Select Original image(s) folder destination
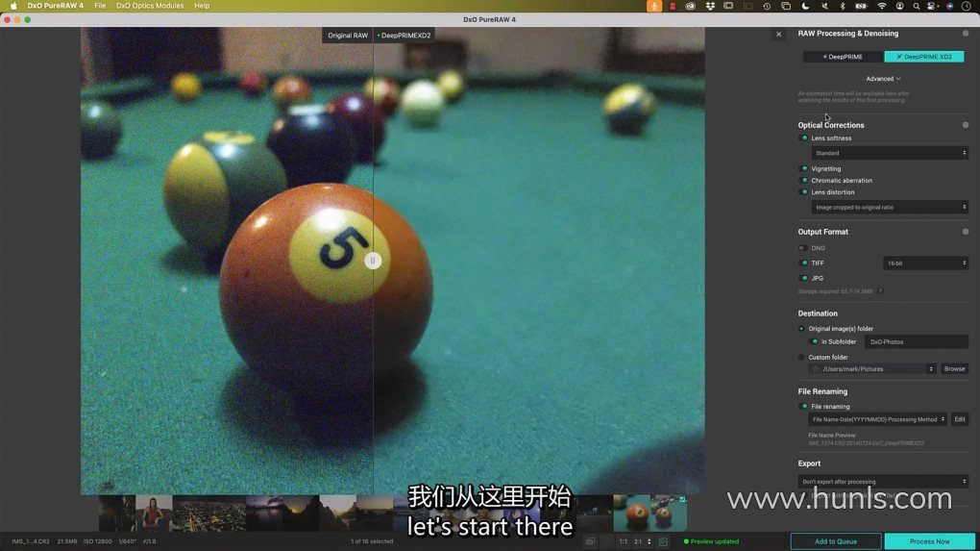980x551 pixels. [801, 329]
